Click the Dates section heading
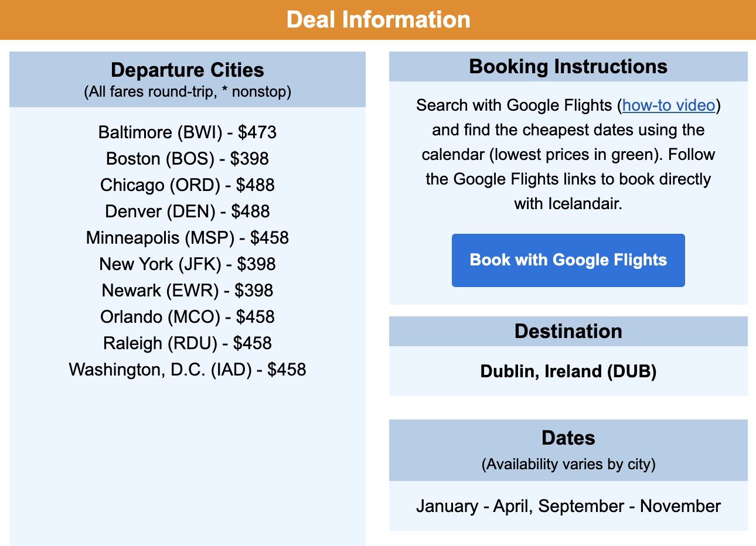756x546 pixels. (x=568, y=438)
